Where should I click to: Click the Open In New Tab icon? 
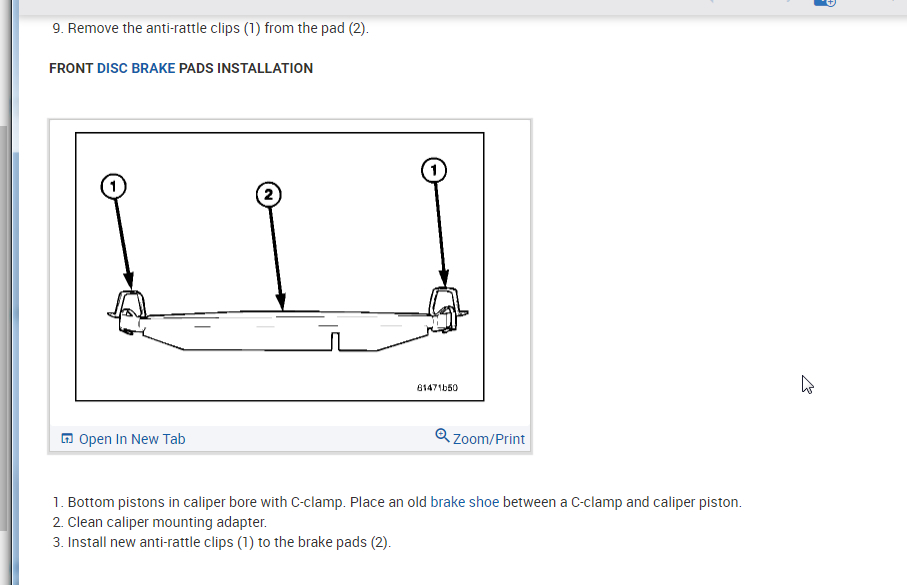point(67,439)
